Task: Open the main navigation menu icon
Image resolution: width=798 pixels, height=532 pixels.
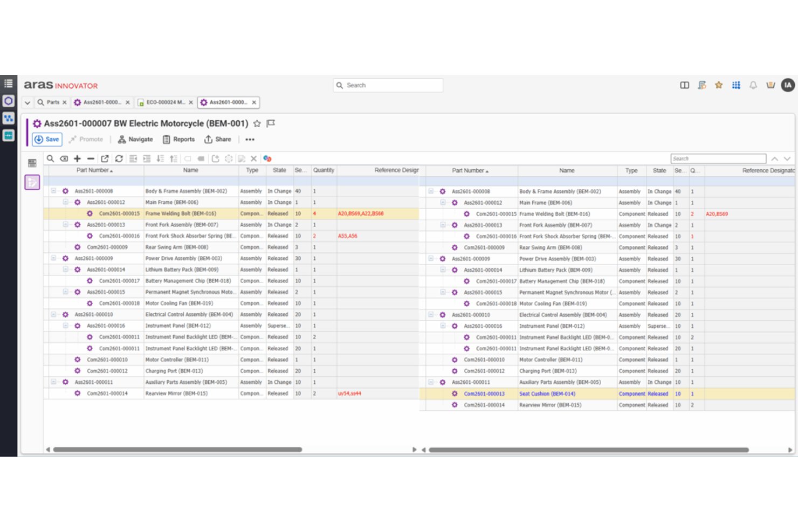Action: pos(8,84)
